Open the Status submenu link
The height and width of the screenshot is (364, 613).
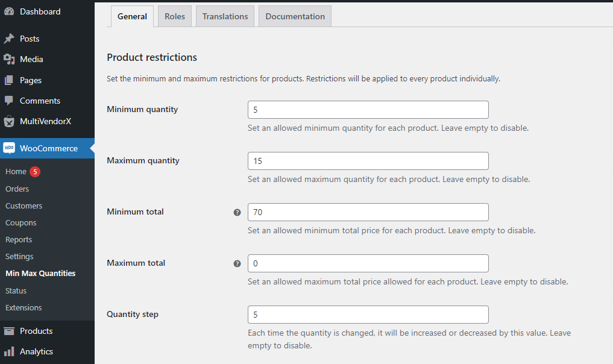(x=16, y=291)
